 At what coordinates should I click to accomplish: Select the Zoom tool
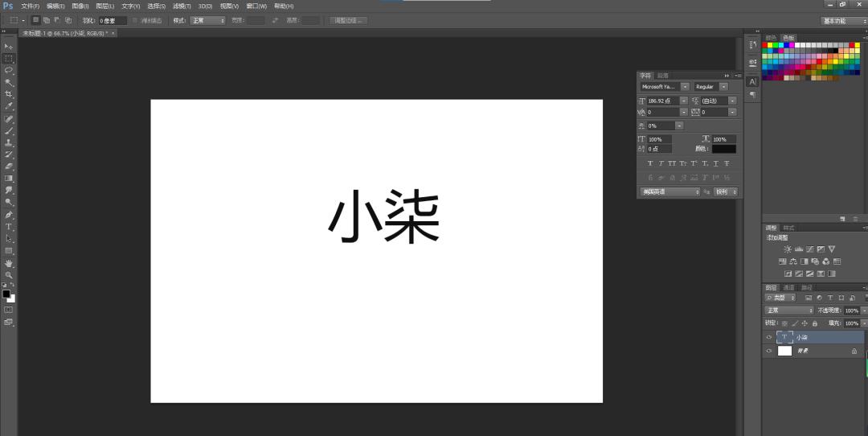click(x=8, y=275)
